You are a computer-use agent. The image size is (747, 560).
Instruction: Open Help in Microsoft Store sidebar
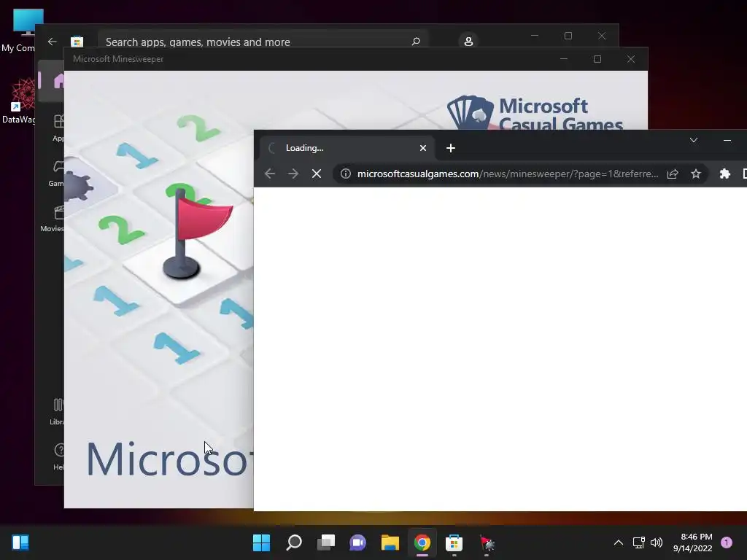57,456
